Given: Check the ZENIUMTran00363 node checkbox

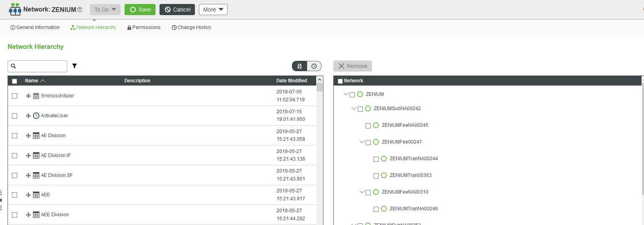Looking at the screenshot, I should (376, 176).
